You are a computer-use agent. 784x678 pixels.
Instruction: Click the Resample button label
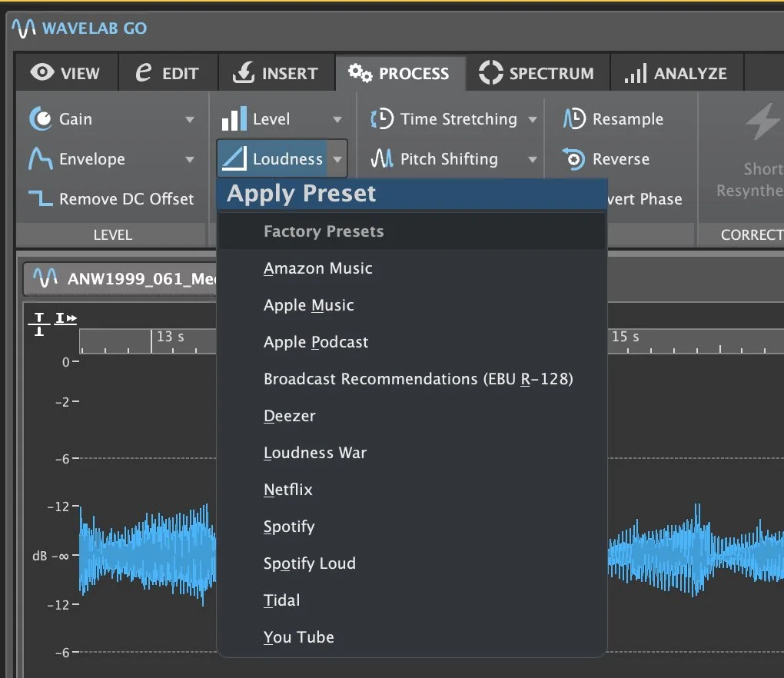[x=628, y=119]
